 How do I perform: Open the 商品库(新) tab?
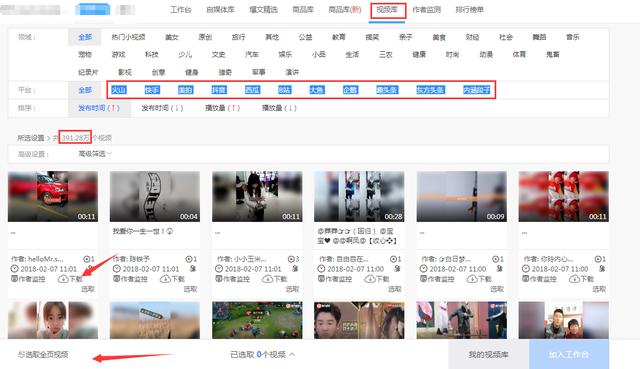(345, 9)
